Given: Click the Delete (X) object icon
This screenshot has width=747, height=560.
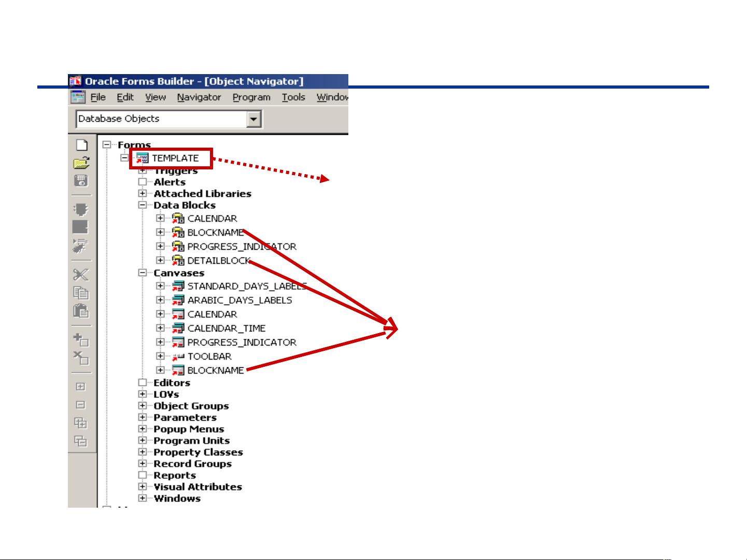Looking at the screenshot, I should coord(81,358).
